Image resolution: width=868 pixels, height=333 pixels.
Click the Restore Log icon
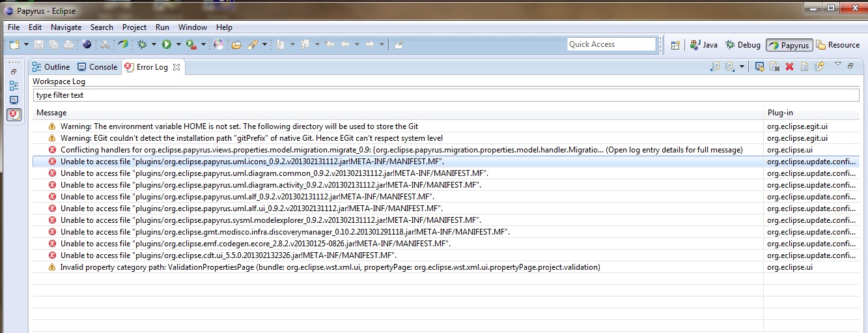[x=819, y=66]
